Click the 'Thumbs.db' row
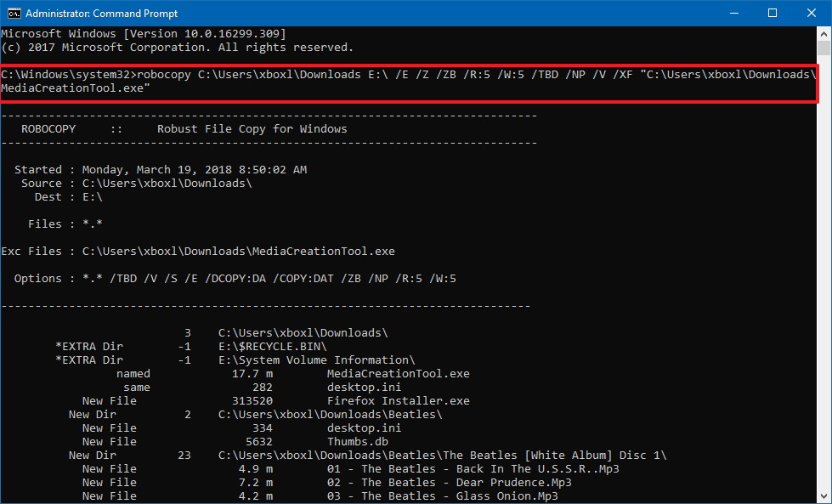Screen dimensions: 832x504 tap(235, 442)
